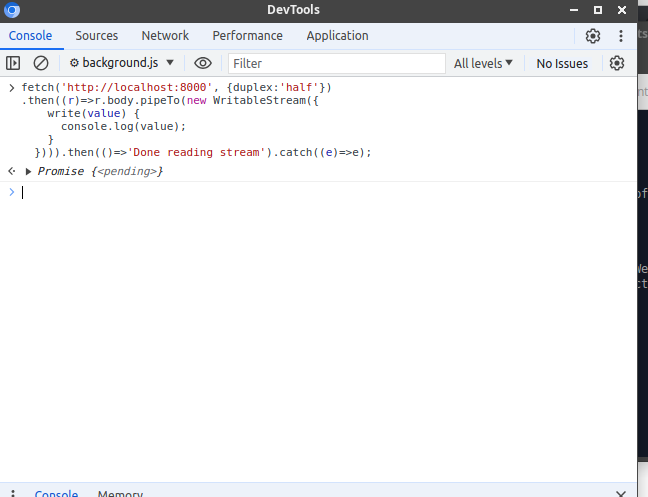Toggle the console sidebar icon
Screen dimensions: 648x497
tap(13, 63)
